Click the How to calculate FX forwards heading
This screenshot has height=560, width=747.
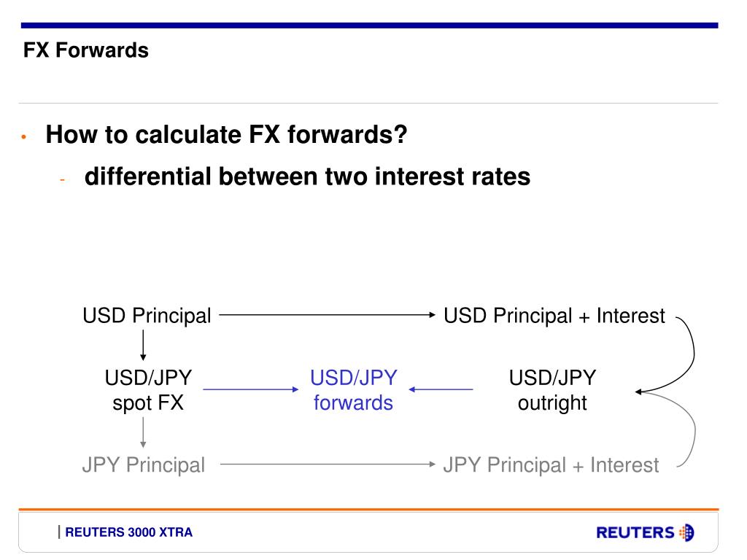[226, 134]
